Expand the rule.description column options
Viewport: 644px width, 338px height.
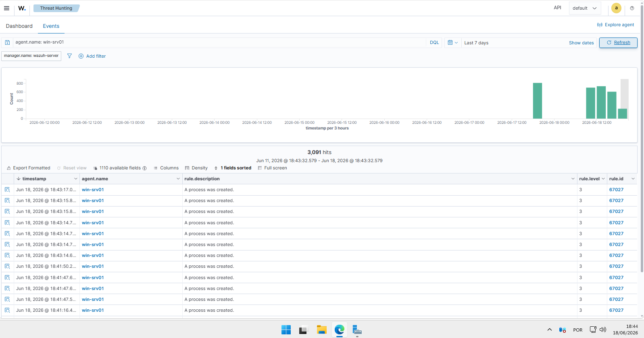573,179
